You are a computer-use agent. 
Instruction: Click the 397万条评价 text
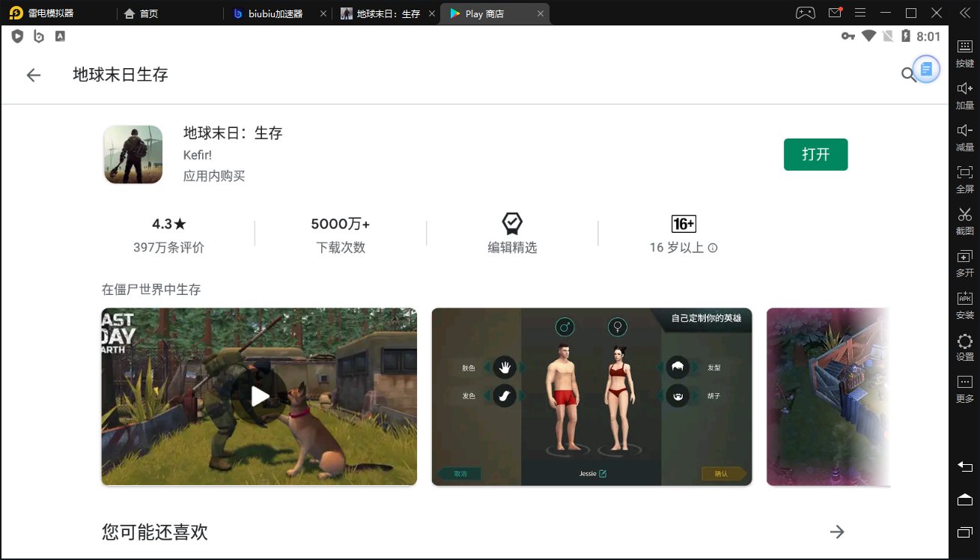[x=168, y=248]
